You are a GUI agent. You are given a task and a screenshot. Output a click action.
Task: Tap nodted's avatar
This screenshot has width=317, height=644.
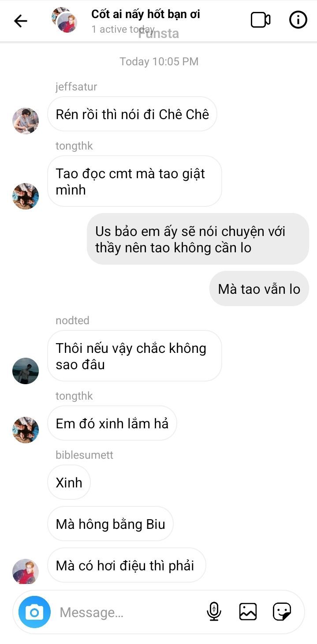point(26,371)
